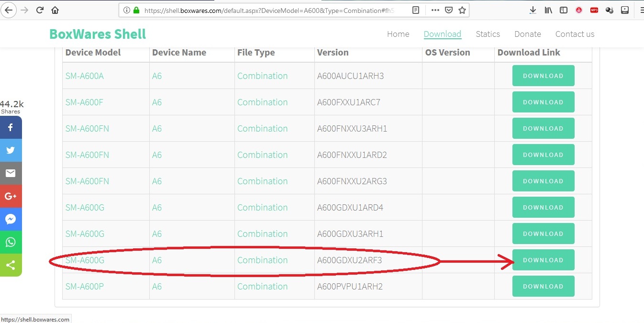Share page via Messenger
644x323 pixels.
pos(11,219)
